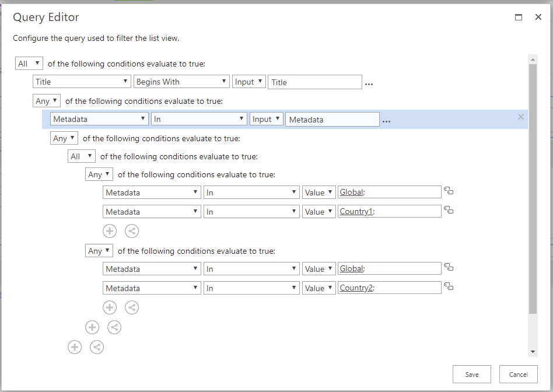Add condition below the Country1 row
The image size is (553, 392).
[110, 231]
